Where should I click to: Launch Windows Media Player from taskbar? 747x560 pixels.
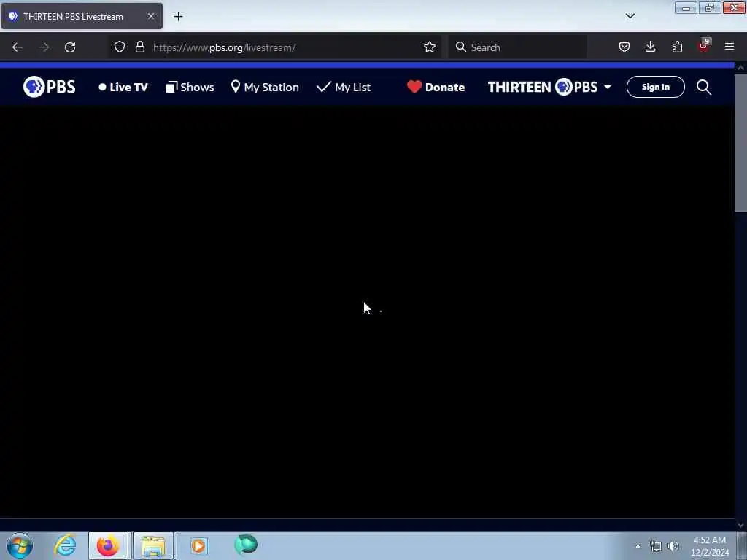[x=198, y=545]
